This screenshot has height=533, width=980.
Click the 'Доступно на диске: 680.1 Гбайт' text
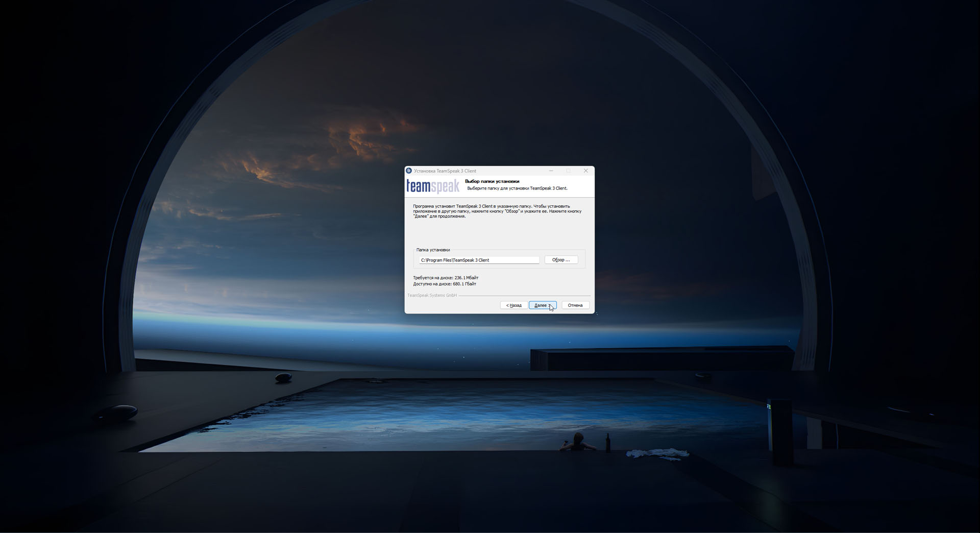pyautogui.click(x=445, y=284)
